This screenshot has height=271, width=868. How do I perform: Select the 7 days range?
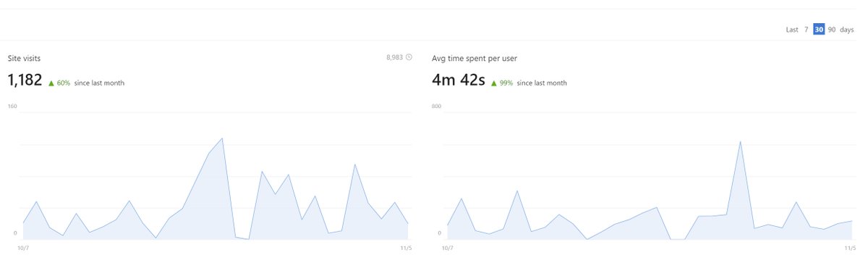pos(806,30)
